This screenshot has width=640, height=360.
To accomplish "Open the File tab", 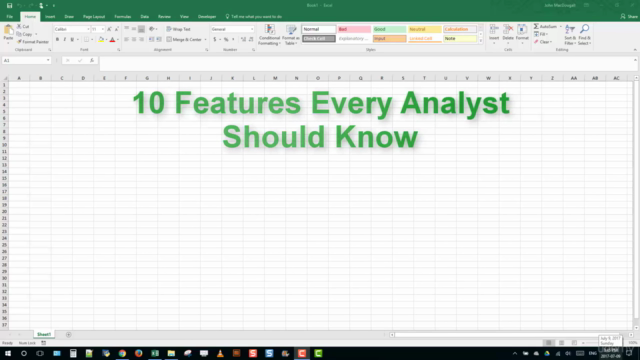I will (9, 17).
